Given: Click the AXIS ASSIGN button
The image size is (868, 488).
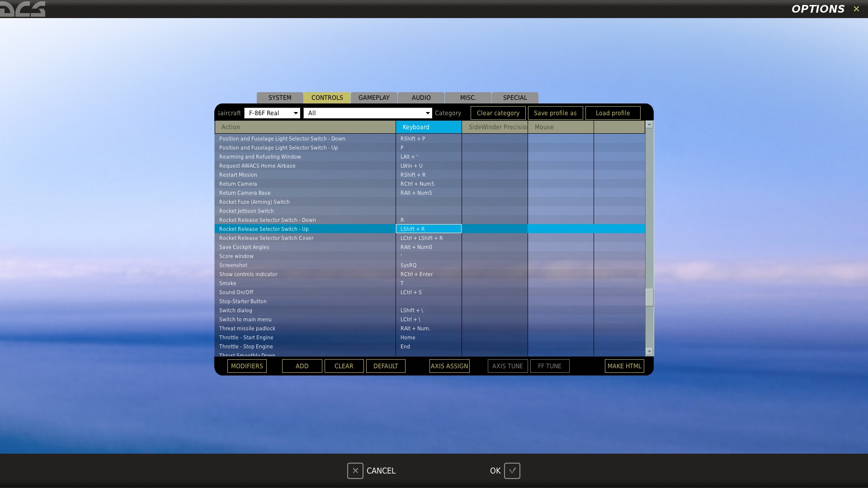Looking at the screenshot, I should (449, 366).
